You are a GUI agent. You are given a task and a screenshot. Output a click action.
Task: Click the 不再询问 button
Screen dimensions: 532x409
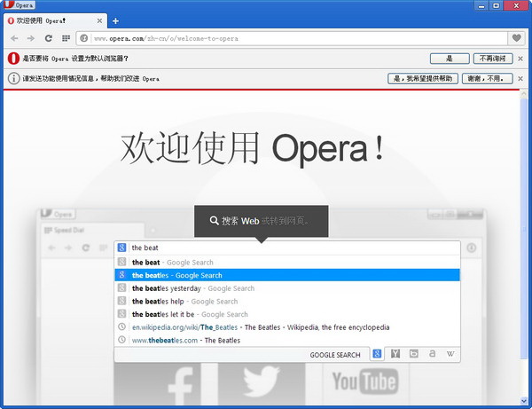tap(492, 59)
